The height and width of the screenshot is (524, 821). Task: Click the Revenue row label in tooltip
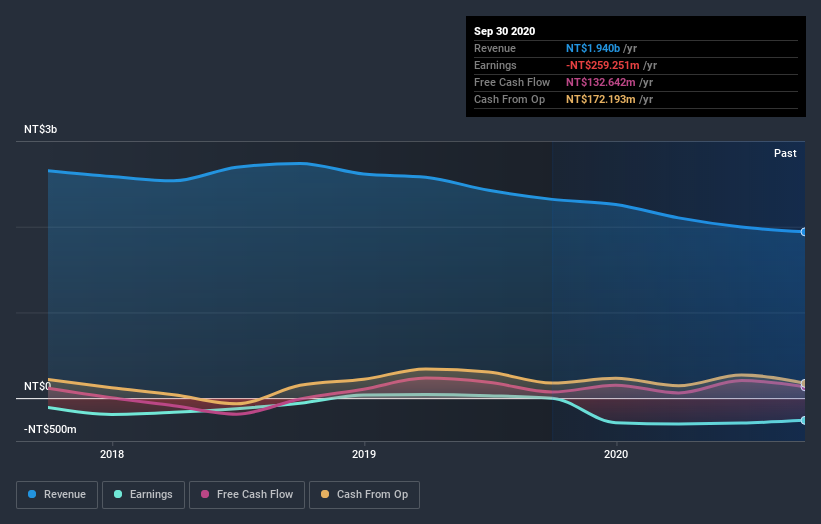[495, 48]
